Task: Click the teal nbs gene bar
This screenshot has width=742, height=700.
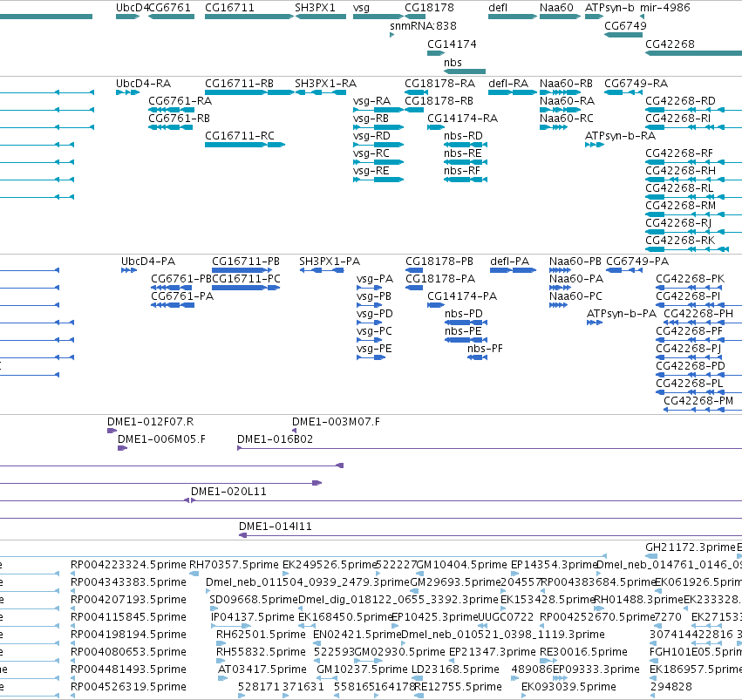Action: (x=465, y=71)
